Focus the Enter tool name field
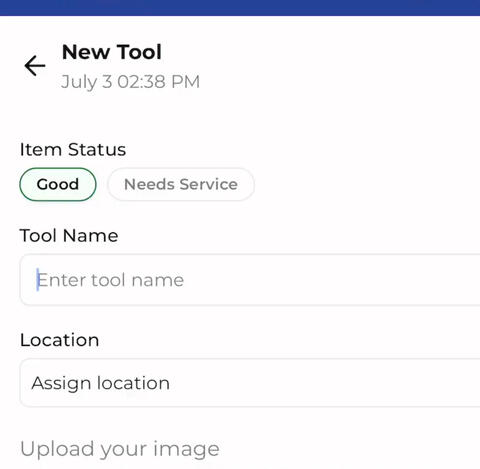This screenshot has height=469, width=480. (x=250, y=280)
